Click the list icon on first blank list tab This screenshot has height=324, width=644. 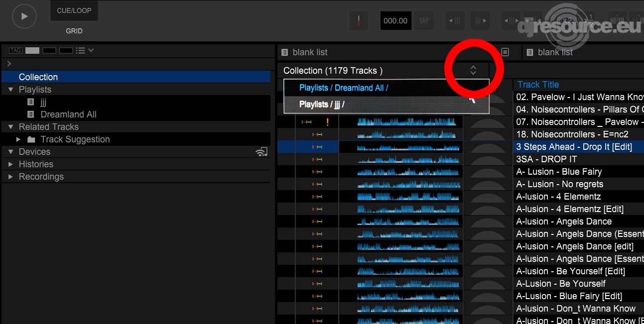tap(285, 52)
